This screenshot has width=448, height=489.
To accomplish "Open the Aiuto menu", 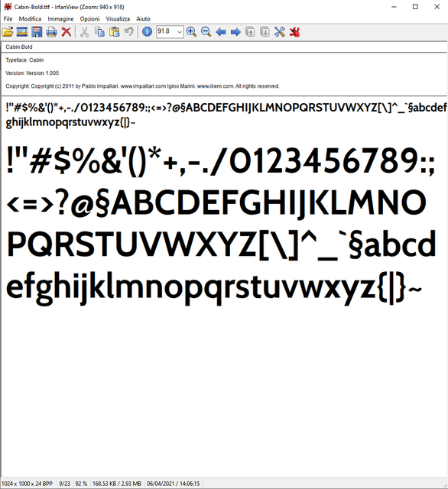I will [143, 18].
